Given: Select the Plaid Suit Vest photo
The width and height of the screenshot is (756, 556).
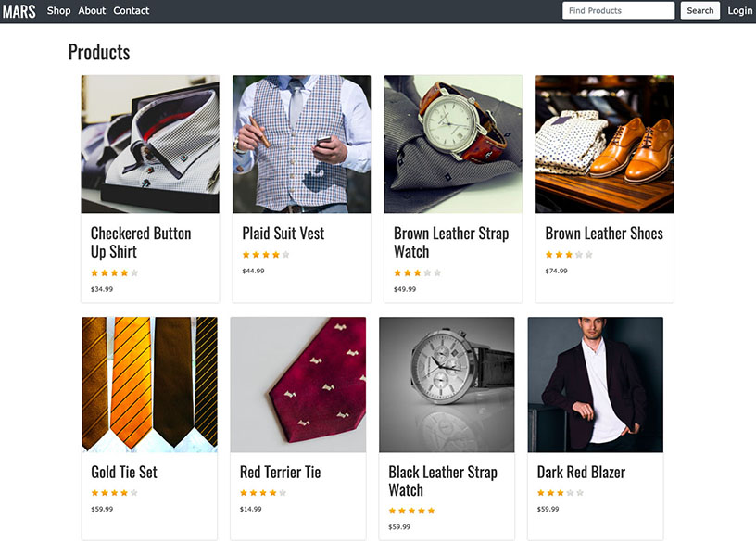Looking at the screenshot, I should point(301,145).
